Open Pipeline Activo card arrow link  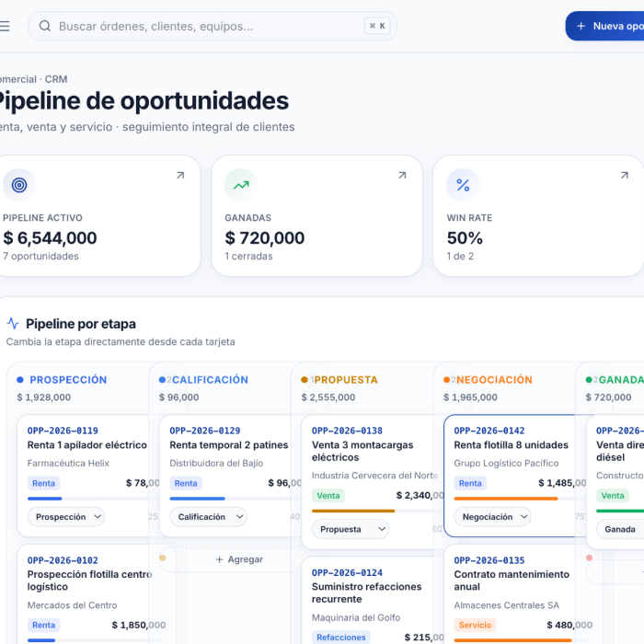[180, 176]
